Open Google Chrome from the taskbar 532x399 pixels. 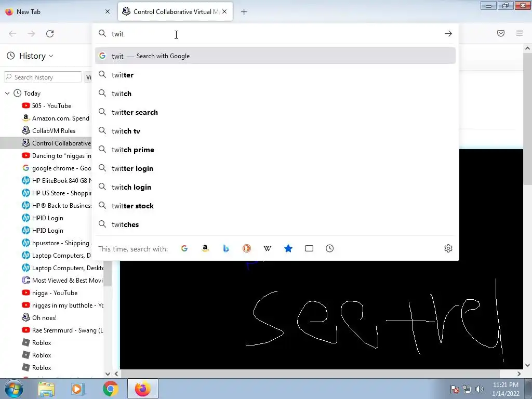[110, 389]
